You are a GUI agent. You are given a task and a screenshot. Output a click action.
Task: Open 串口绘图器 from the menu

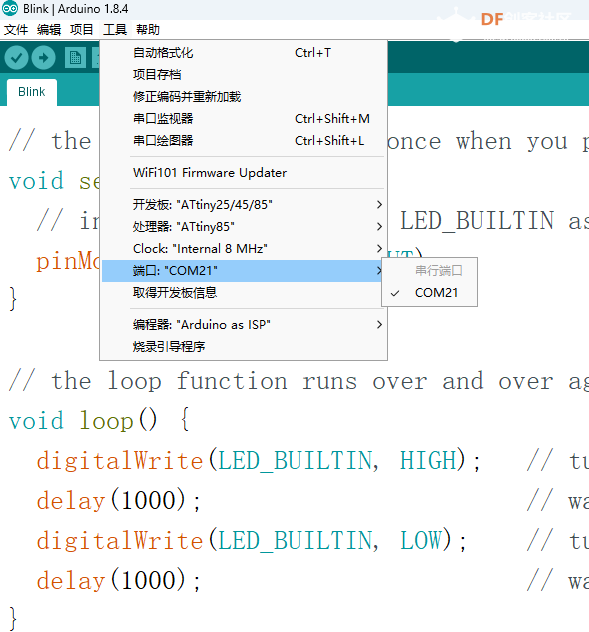point(244,141)
